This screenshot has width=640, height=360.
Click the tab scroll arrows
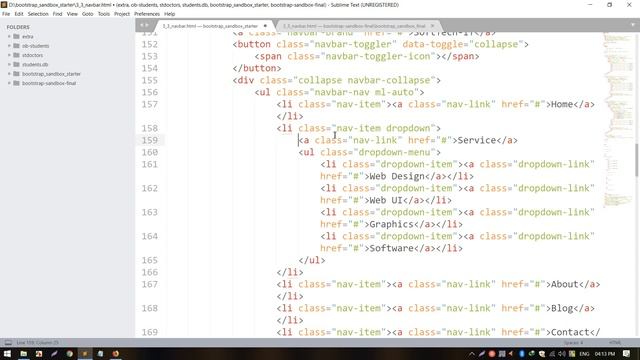click(144, 25)
